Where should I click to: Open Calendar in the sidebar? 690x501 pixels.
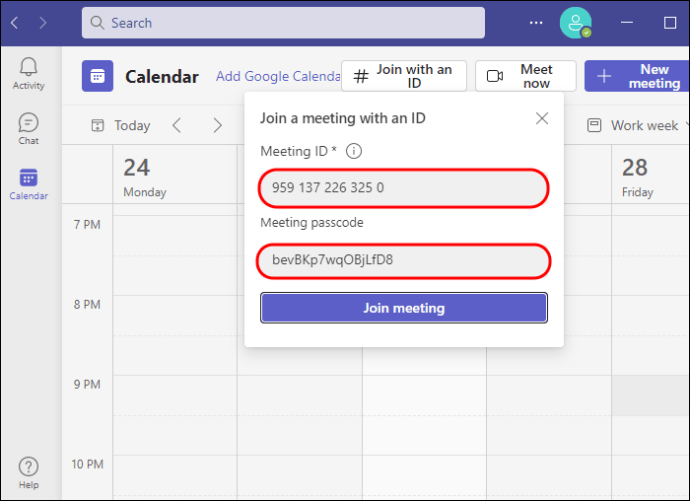coord(29,184)
